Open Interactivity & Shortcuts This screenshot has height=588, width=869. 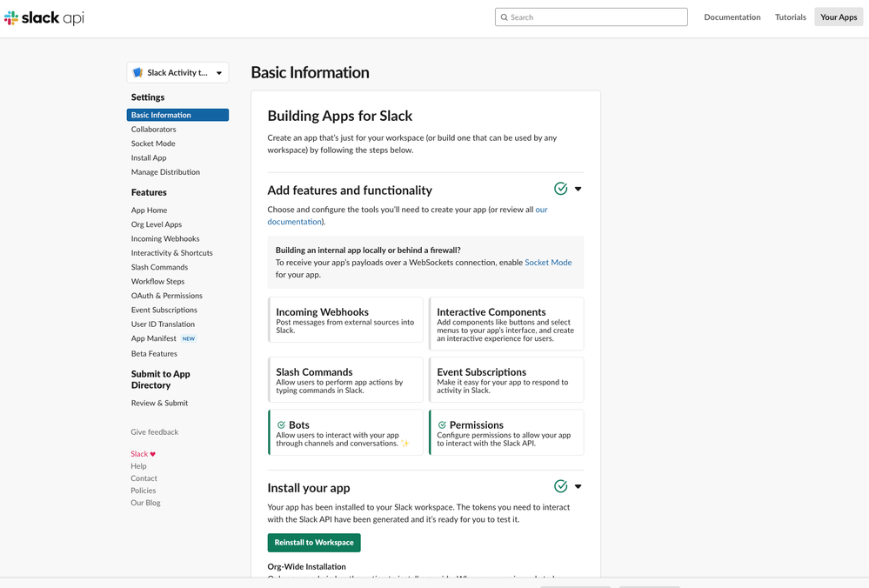(x=172, y=253)
